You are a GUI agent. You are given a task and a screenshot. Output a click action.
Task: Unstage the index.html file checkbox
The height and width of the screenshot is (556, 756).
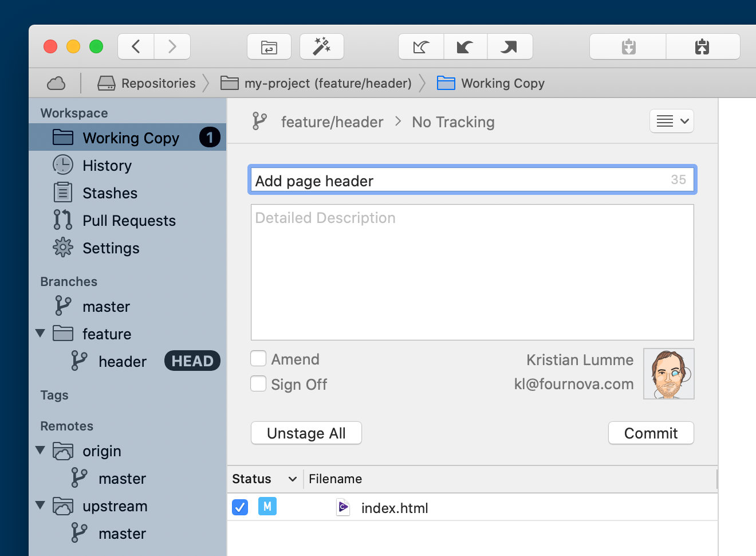[239, 507]
